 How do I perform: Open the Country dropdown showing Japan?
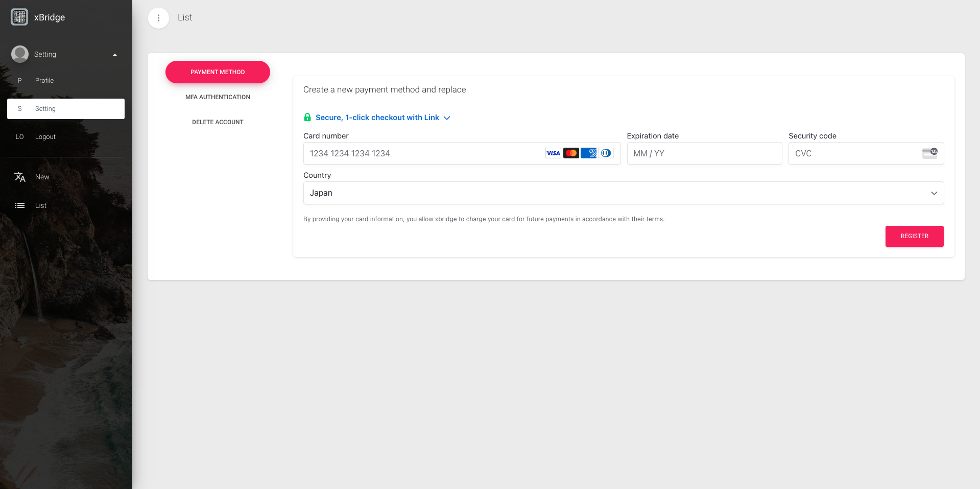pos(623,193)
